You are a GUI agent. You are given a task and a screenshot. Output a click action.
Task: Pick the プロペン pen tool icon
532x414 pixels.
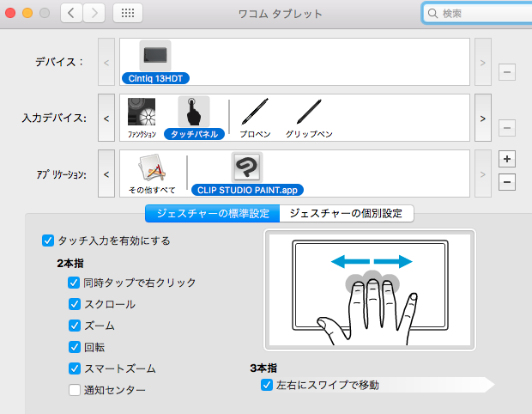pyautogui.click(x=255, y=112)
